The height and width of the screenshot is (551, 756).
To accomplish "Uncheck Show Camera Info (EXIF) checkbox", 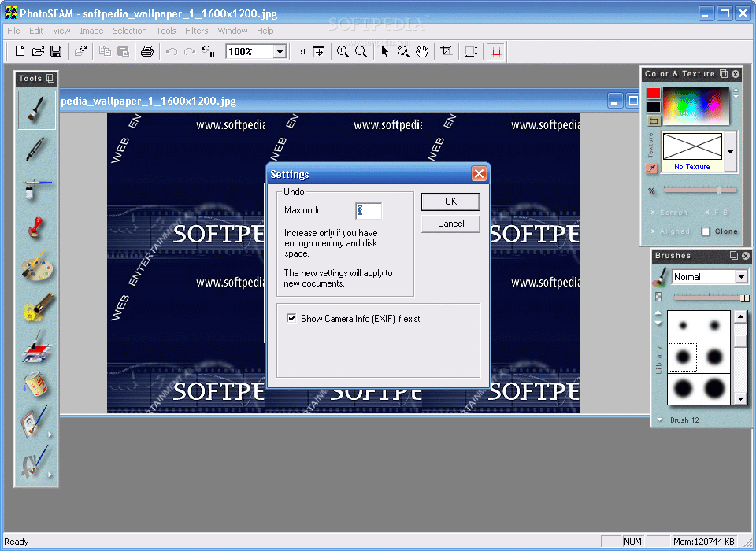I will [291, 318].
